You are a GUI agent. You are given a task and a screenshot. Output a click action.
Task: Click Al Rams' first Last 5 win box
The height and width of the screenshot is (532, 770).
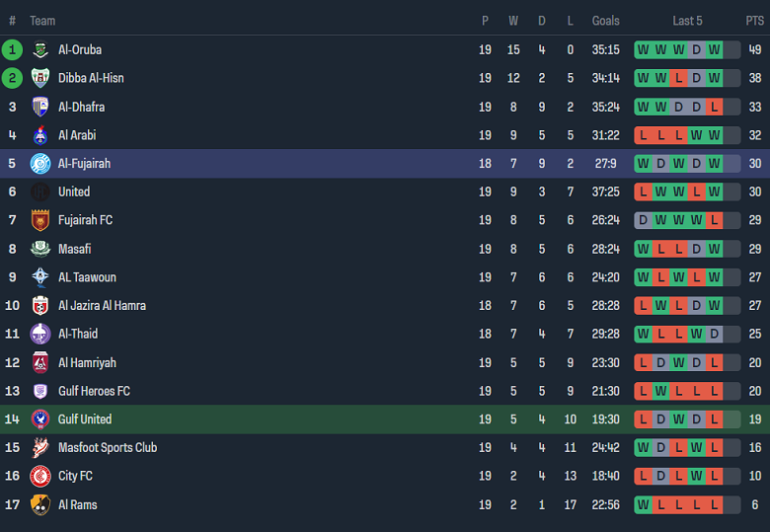tap(644, 504)
